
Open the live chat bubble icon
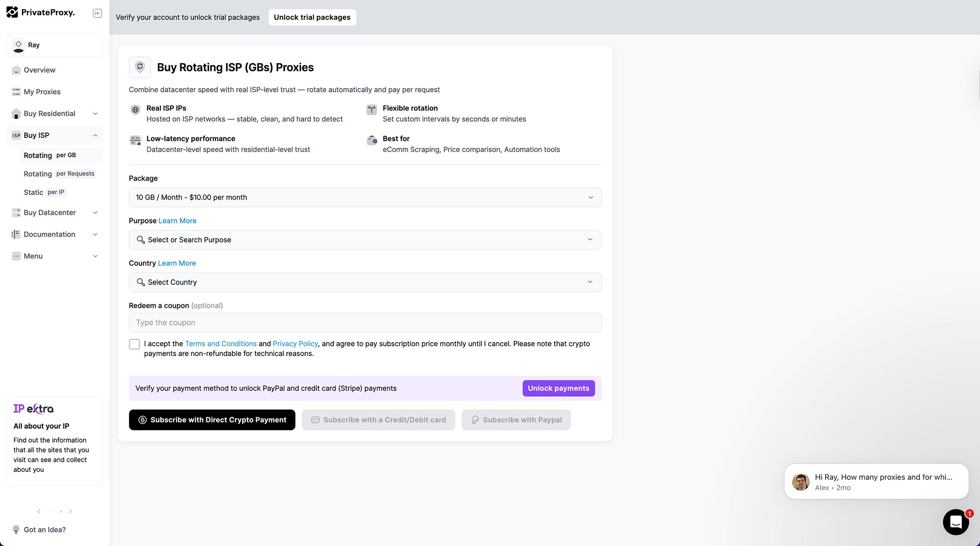[955, 522]
